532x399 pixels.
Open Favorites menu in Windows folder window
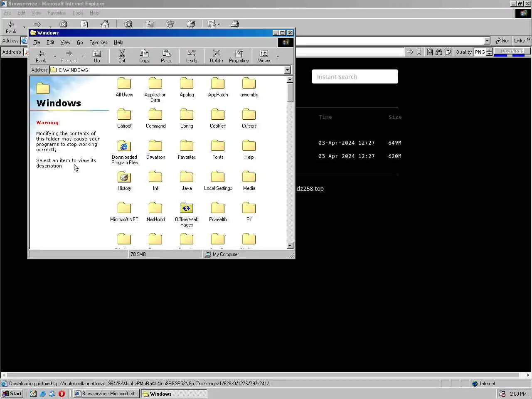point(98,42)
